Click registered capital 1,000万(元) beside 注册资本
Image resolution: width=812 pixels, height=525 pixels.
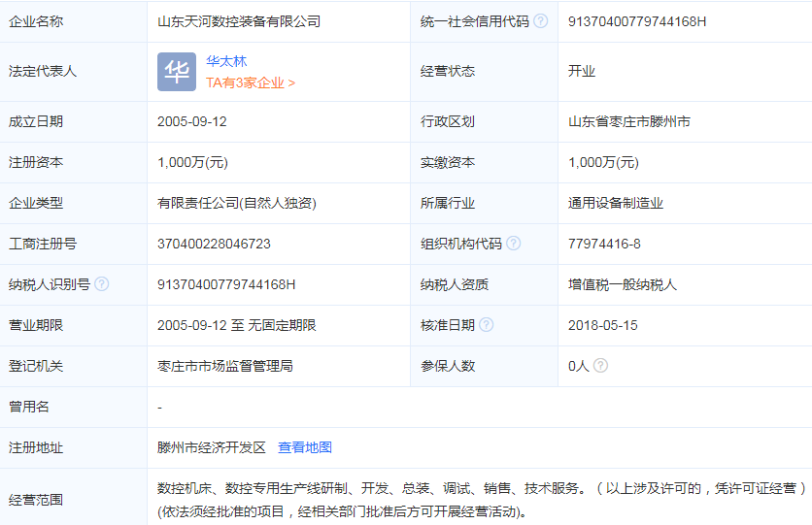click(192, 162)
